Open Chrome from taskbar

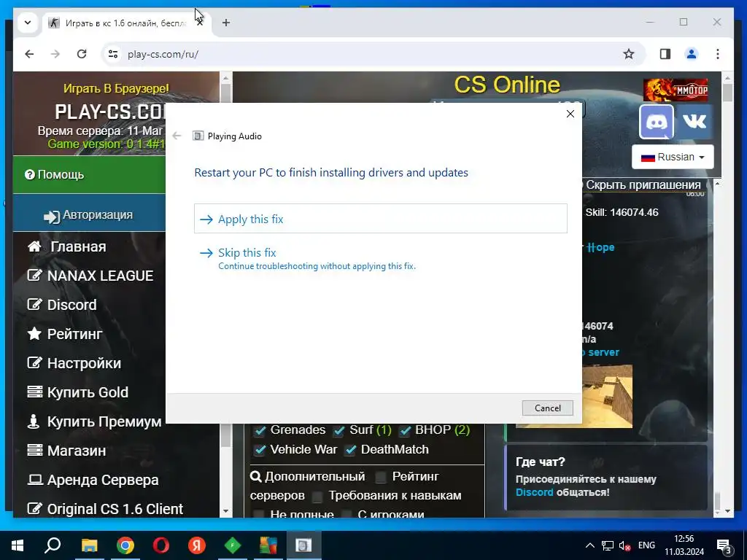tap(125, 545)
